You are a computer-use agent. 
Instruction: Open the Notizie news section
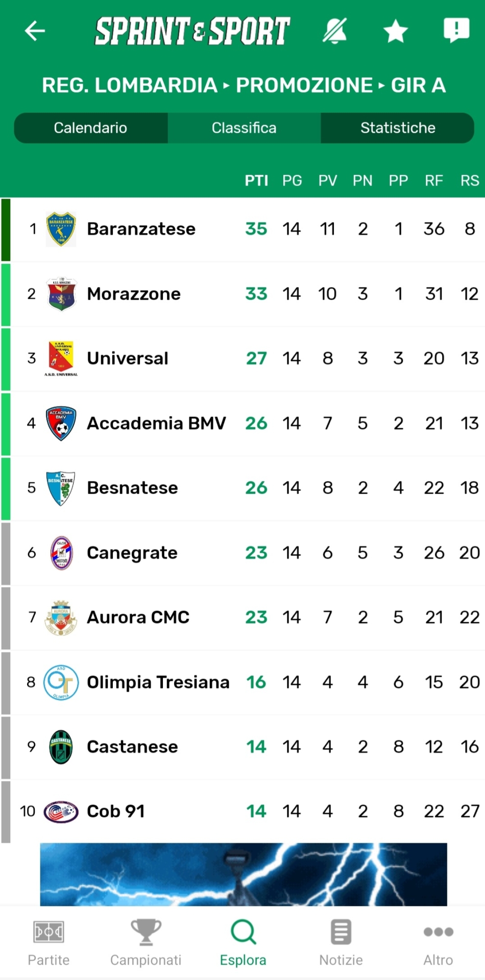(341, 943)
